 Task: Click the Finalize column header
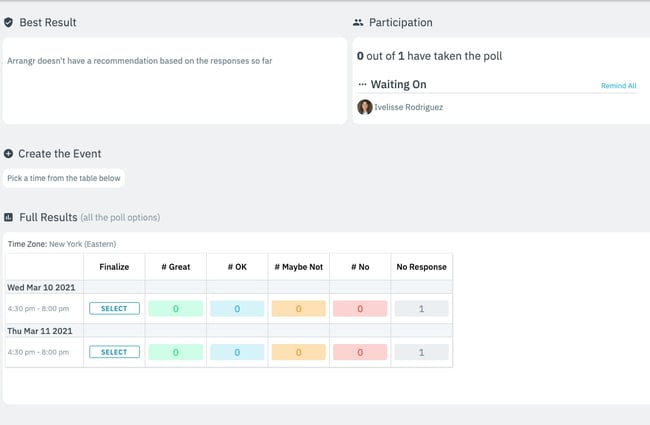pyautogui.click(x=114, y=266)
